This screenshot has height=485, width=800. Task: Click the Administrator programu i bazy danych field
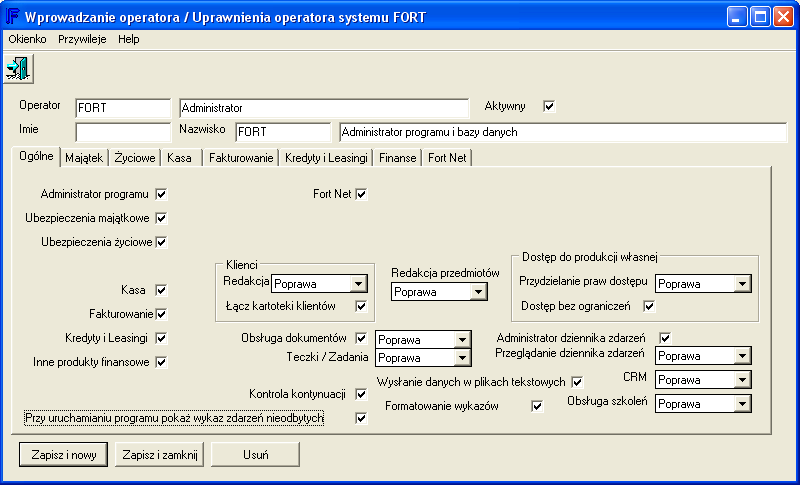[563, 132]
